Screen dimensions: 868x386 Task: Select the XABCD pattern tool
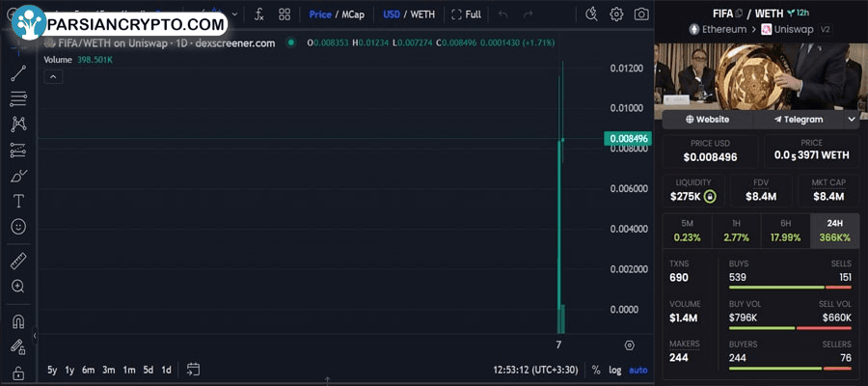click(18, 124)
